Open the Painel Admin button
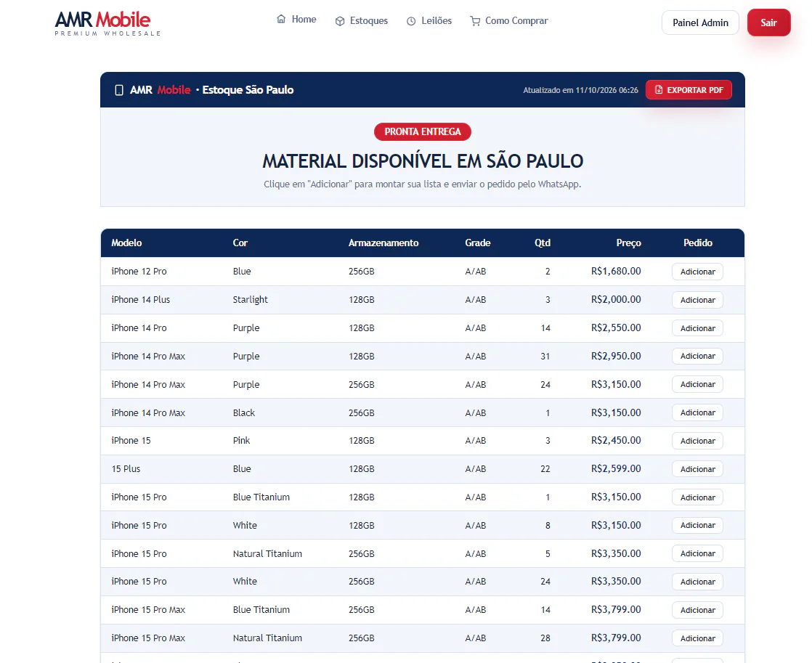 coord(700,23)
